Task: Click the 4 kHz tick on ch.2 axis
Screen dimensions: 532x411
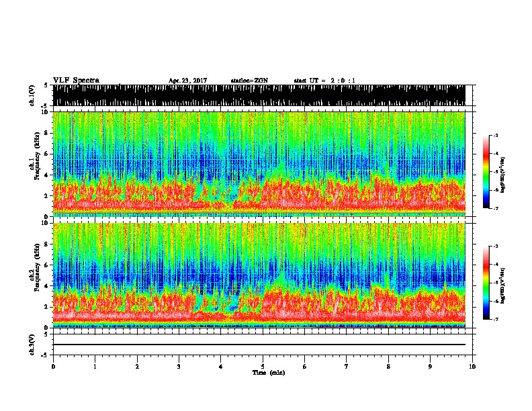Action: coord(47,286)
